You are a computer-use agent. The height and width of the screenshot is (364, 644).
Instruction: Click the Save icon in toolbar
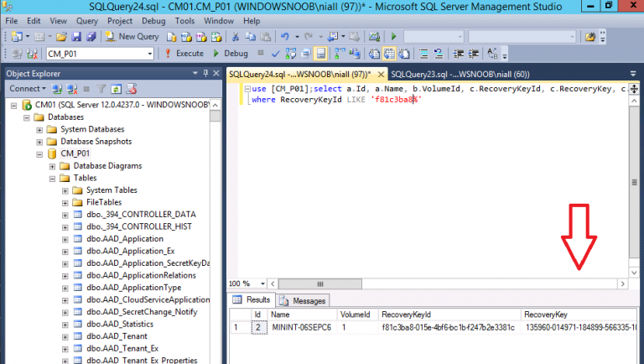78,37
